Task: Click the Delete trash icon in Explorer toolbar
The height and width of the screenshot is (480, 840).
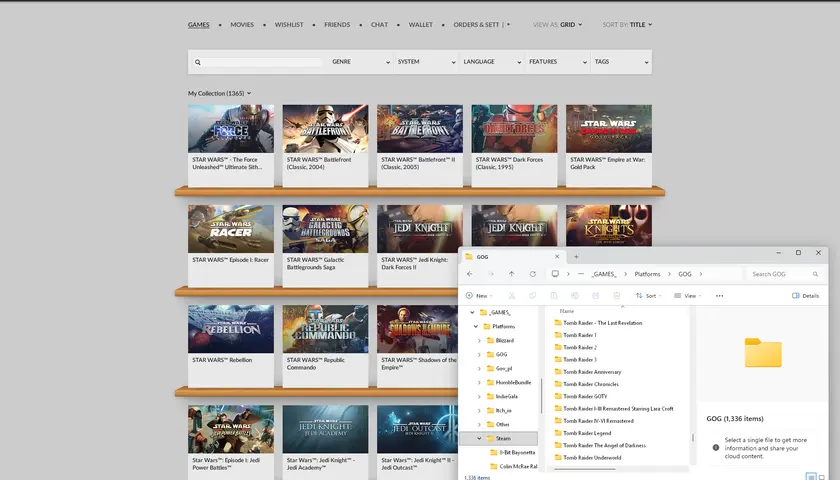Action: point(617,296)
